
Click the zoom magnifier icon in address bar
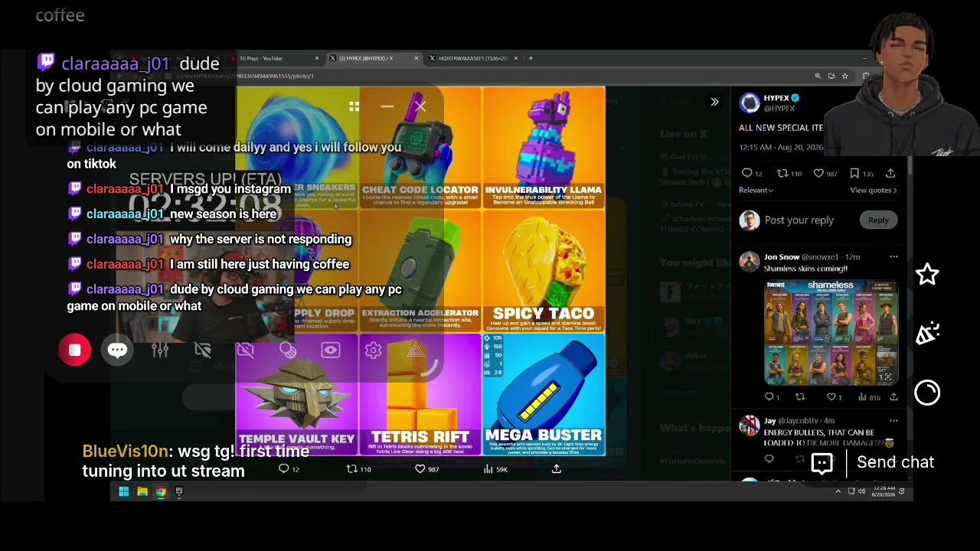pyautogui.click(x=818, y=76)
